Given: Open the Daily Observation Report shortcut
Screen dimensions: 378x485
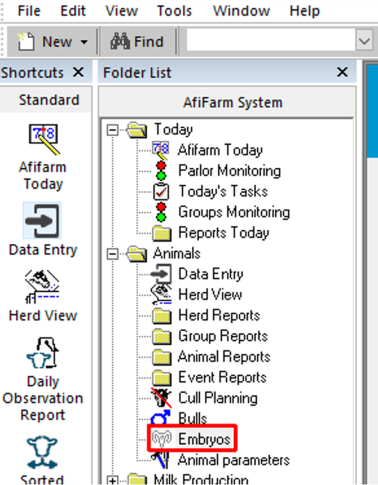Looking at the screenshot, I should click(x=42, y=353).
